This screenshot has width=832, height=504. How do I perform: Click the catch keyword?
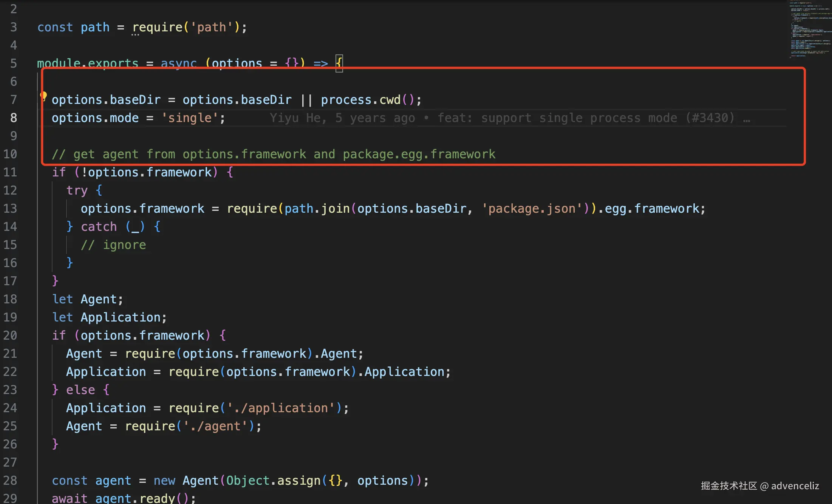click(99, 227)
